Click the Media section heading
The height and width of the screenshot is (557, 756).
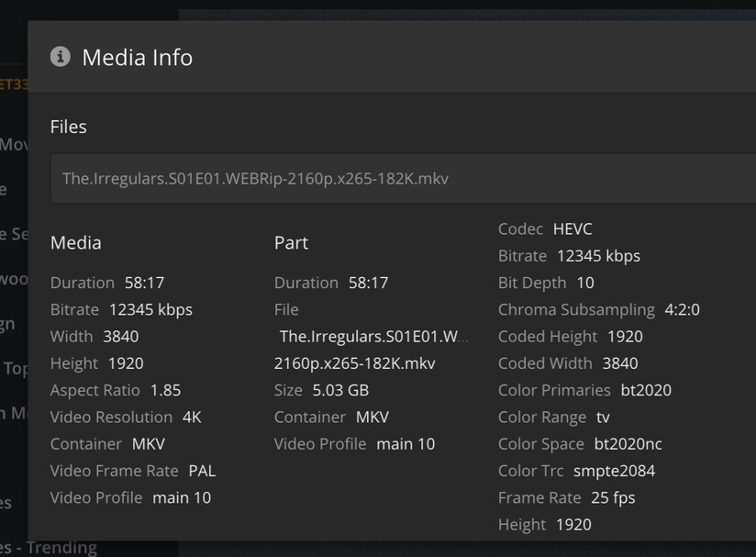click(x=75, y=243)
